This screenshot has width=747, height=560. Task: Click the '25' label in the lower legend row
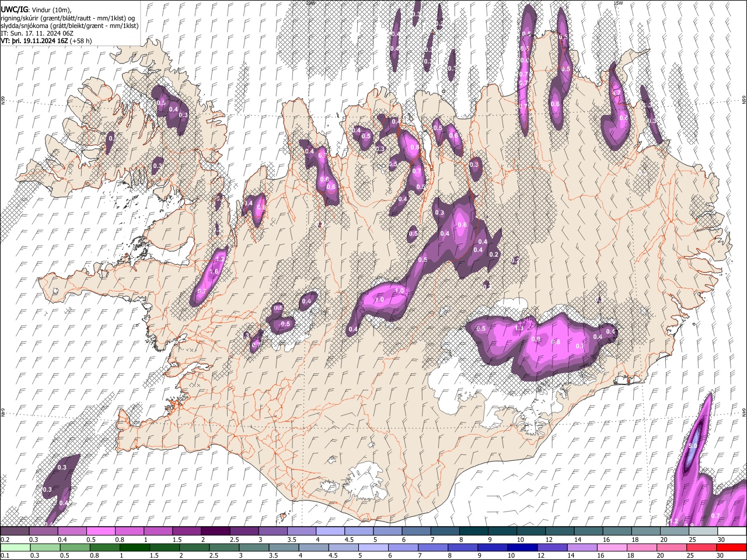690,556
